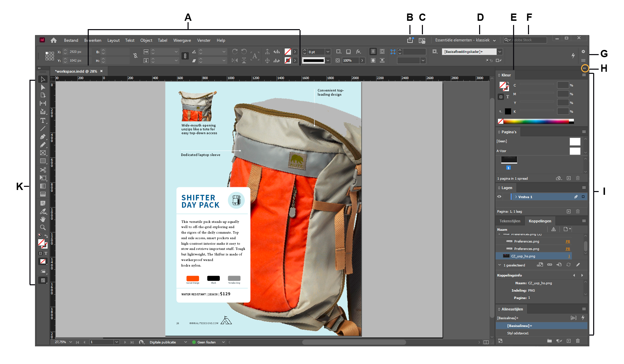The width and height of the screenshot is (624, 364).
Task: Open the Object menu
Action: click(x=146, y=40)
